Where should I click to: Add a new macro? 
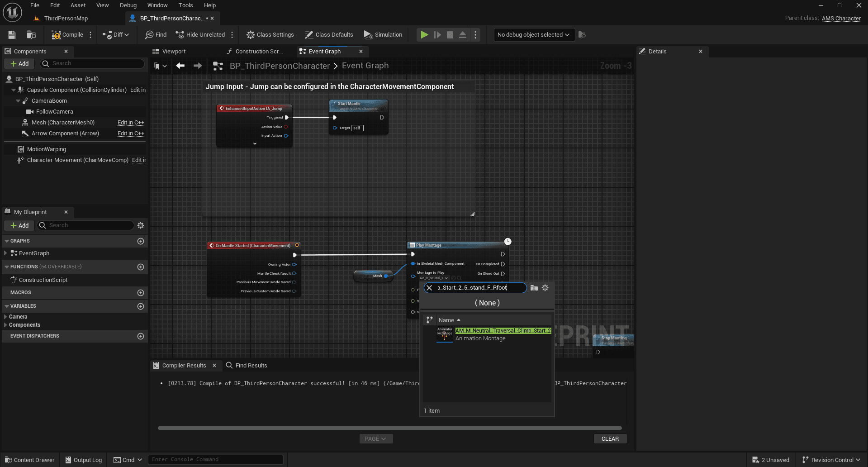coord(141,293)
